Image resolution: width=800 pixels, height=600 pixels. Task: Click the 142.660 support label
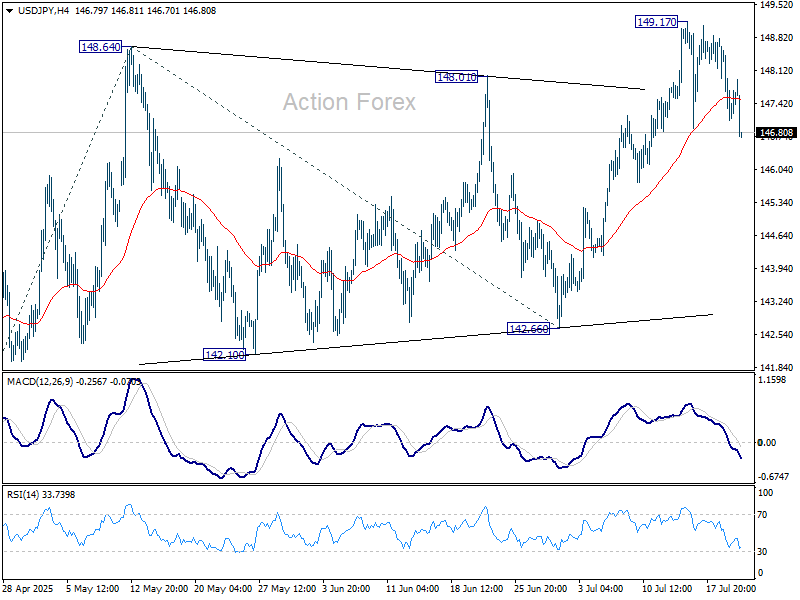click(529, 325)
